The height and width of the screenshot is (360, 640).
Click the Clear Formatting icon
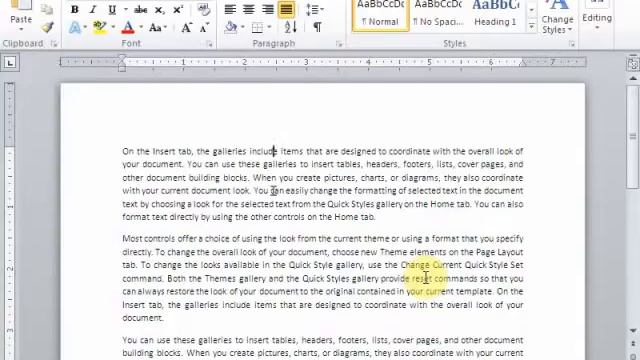click(203, 9)
